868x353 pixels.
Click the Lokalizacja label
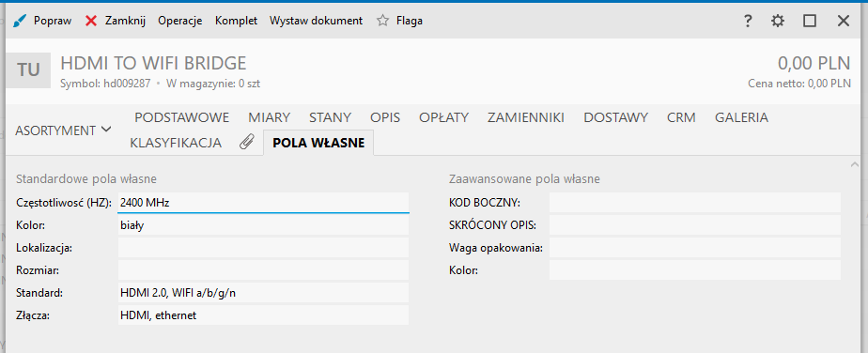pos(44,248)
